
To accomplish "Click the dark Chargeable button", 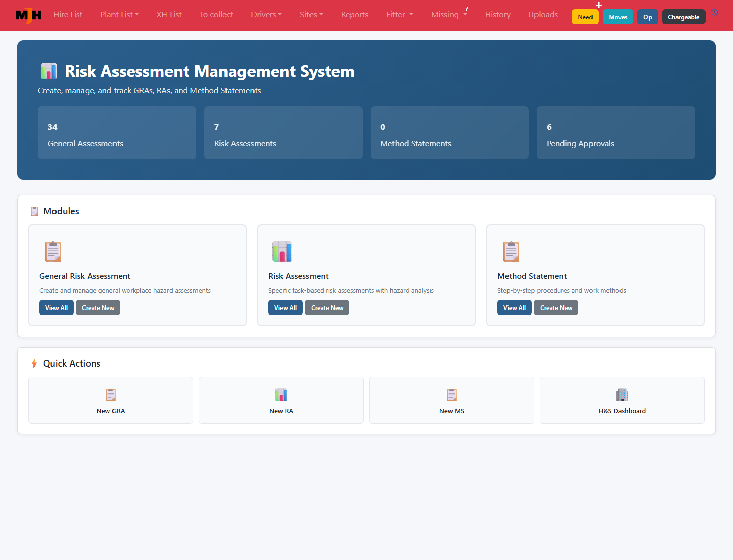I will [684, 17].
